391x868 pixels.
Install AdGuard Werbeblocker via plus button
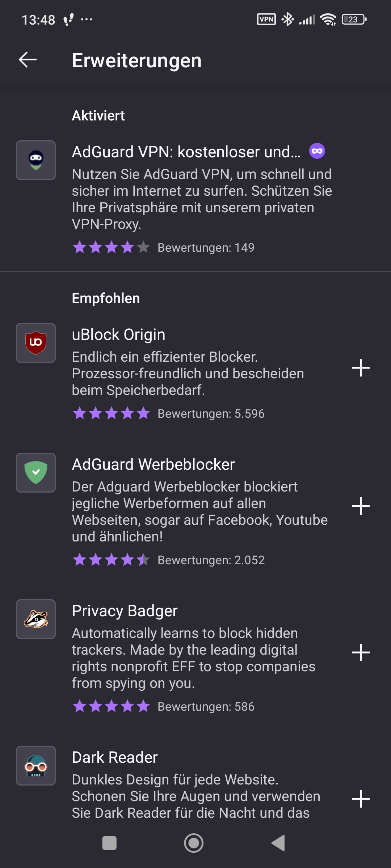coord(361,506)
